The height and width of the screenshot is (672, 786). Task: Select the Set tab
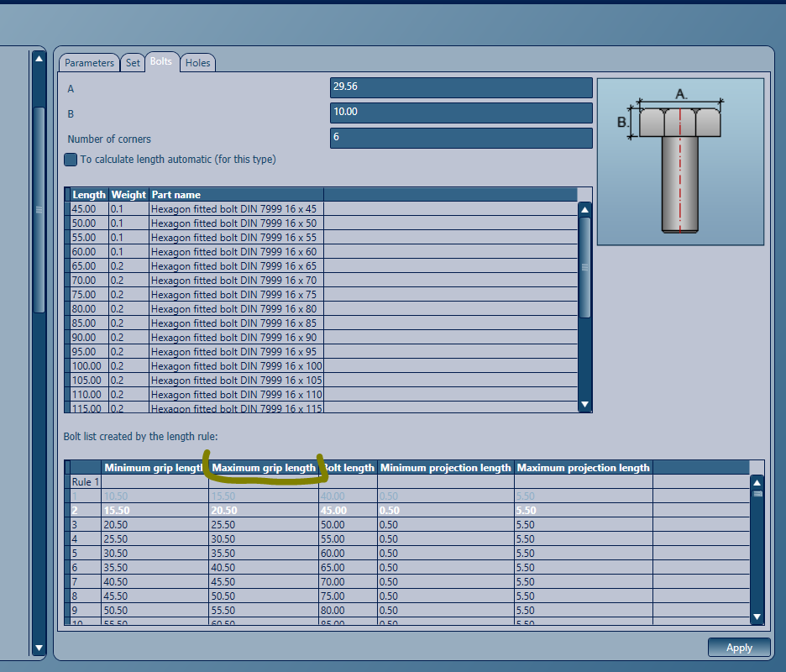132,62
